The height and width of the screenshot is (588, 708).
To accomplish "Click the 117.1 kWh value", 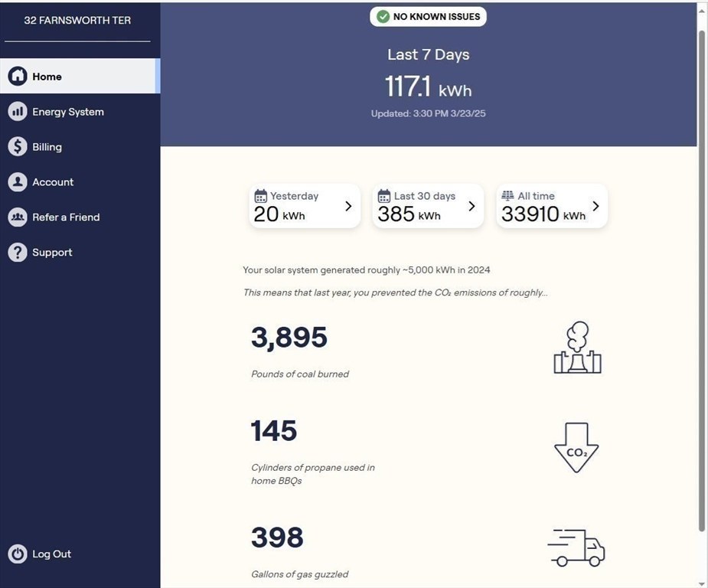I will (x=428, y=87).
